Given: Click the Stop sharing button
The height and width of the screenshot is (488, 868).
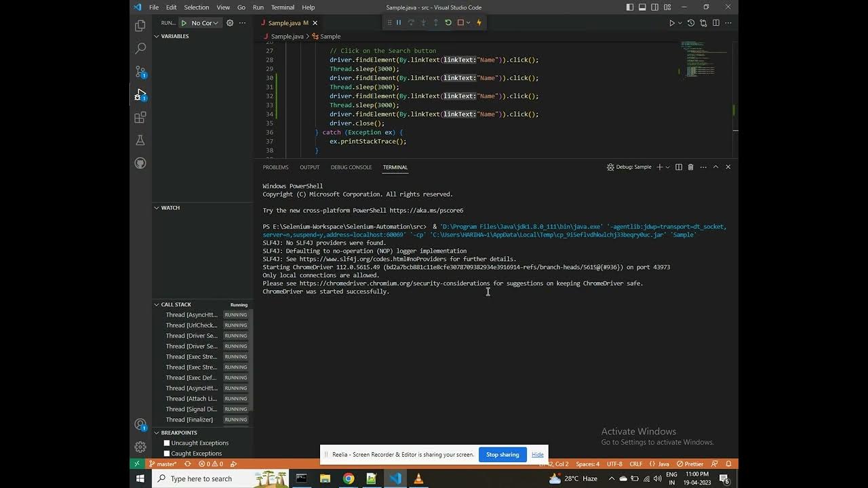Looking at the screenshot, I should [x=502, y=455].
